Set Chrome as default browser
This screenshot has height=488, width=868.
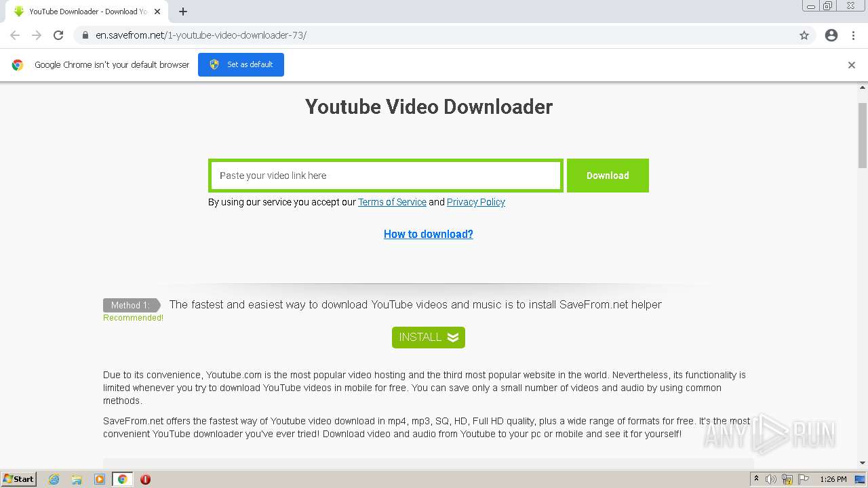point(241,64)
